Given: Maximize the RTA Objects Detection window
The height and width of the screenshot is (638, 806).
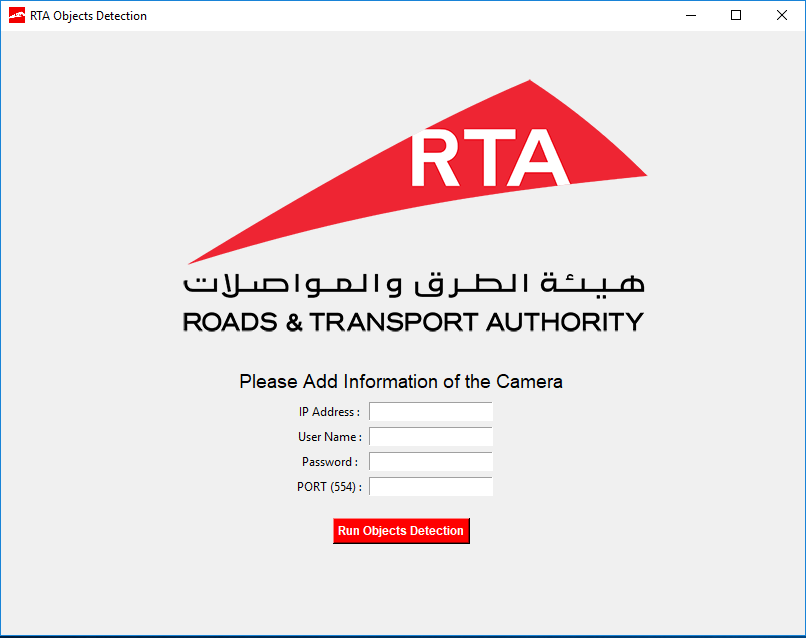Looking at the screenshot, I should click(x=736, y=16).
